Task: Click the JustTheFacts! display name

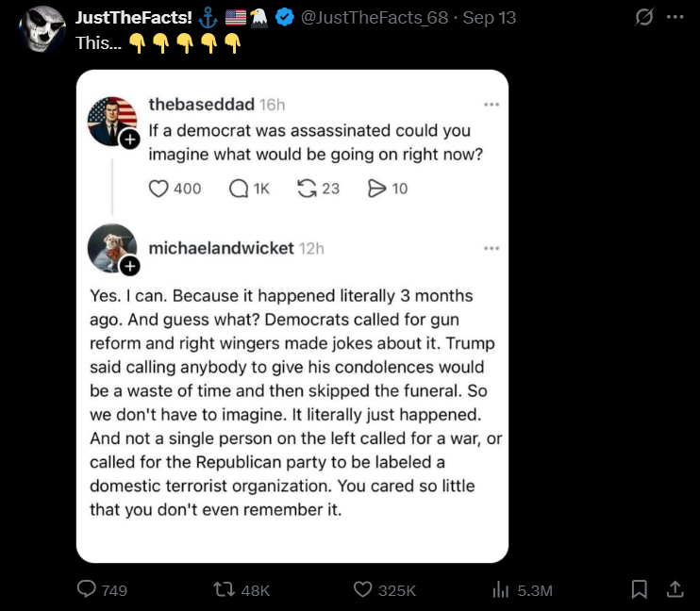Action: (133, 17)
